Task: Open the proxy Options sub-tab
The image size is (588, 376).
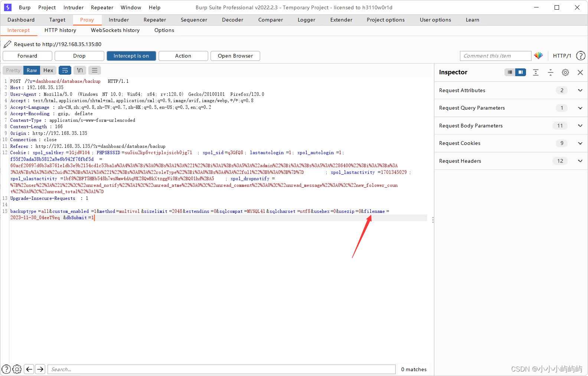Action: (x=164, y=30)
